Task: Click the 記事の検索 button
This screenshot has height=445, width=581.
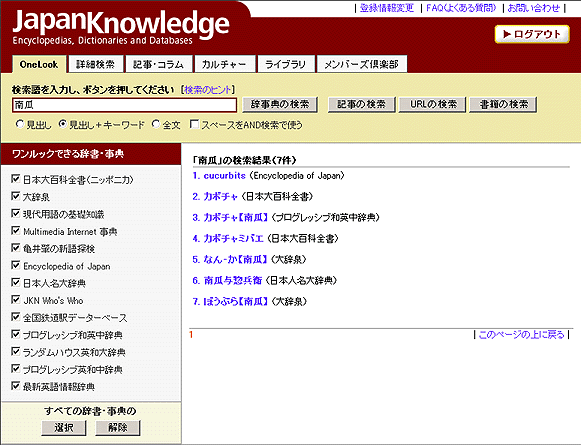Action: coord(361,104)
